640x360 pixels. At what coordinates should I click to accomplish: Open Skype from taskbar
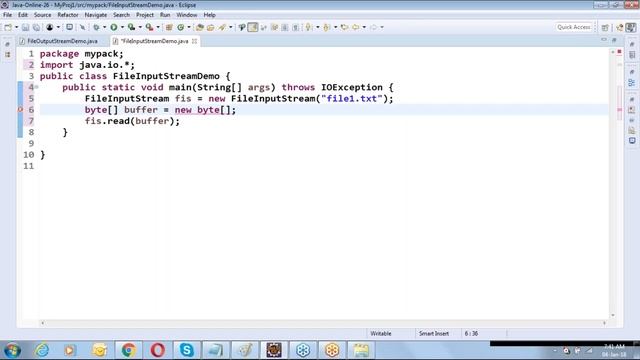tap(187, 350)
